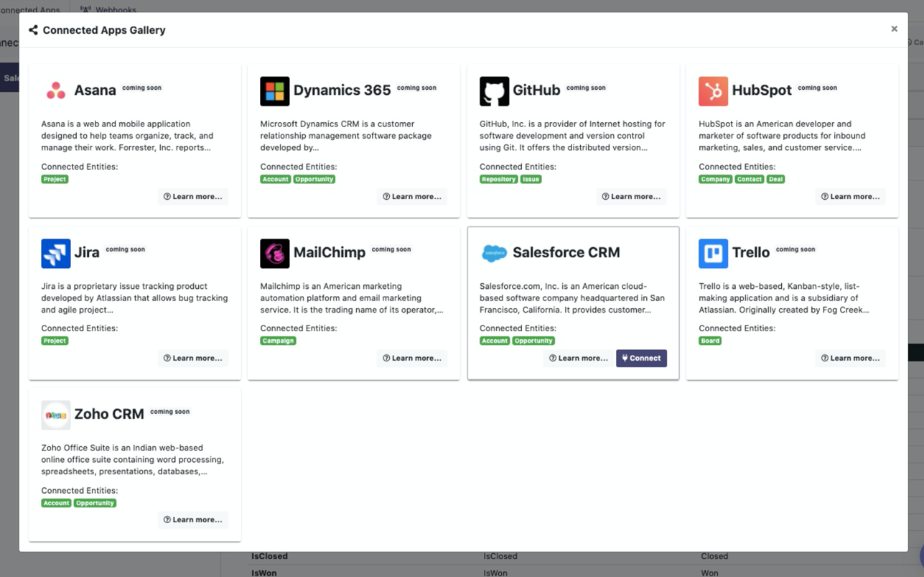Click the Account tag in Zoho CRM card
924x577 pixels.
point(56,503)
